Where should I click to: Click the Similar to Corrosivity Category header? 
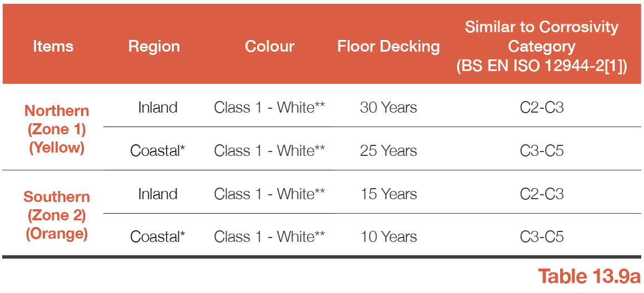coord(542,47)
